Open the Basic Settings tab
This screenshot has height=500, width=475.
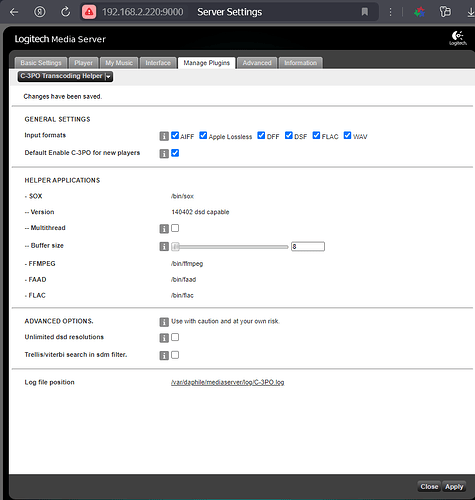41,63
